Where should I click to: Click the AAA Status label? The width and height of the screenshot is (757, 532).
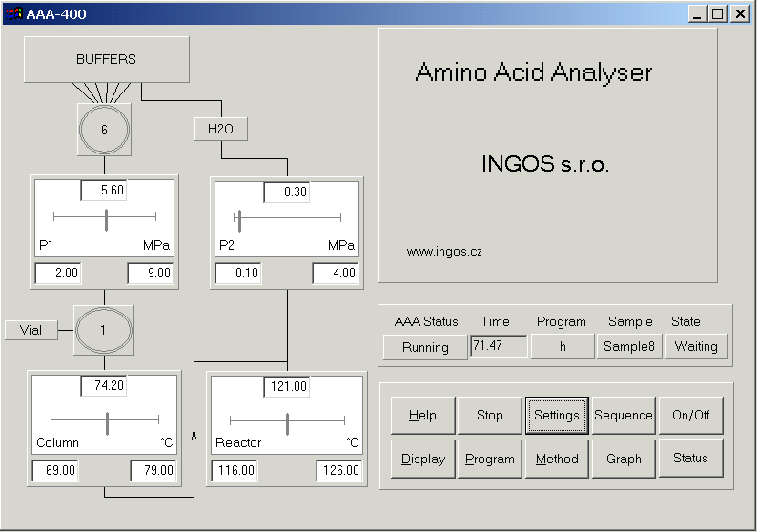click(426, 321)
